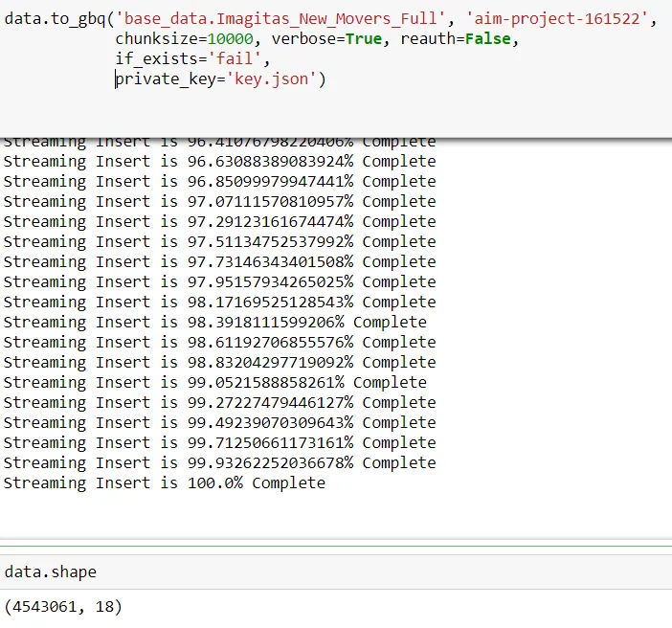Click the 99.9326225203678% Complete line
The image size is (672, 628).
220,463
